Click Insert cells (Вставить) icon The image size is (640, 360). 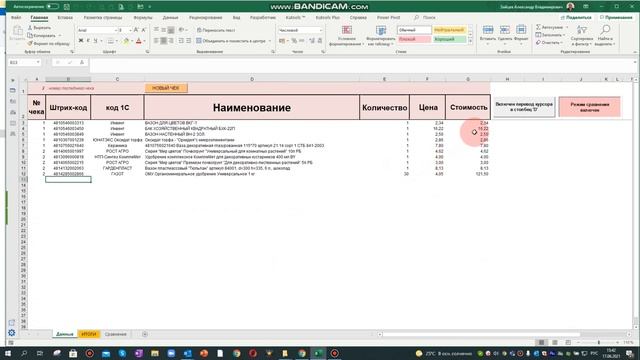click(x=488, y=30)
